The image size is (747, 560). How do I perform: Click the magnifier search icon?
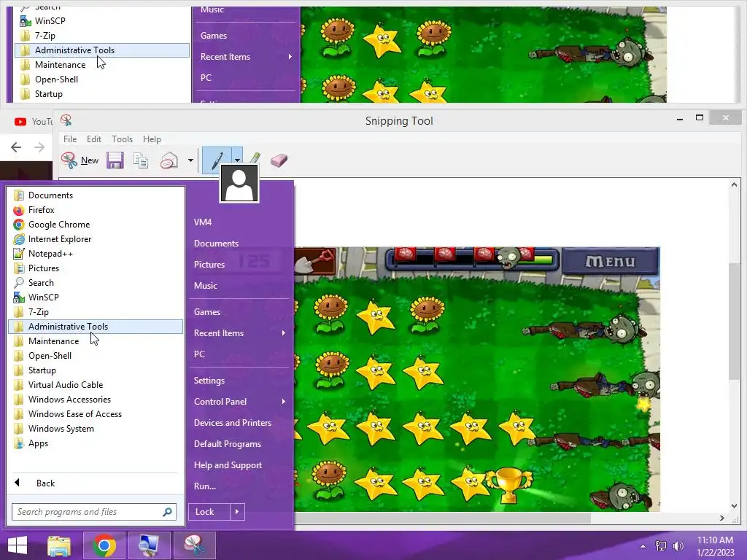[167, 512]
